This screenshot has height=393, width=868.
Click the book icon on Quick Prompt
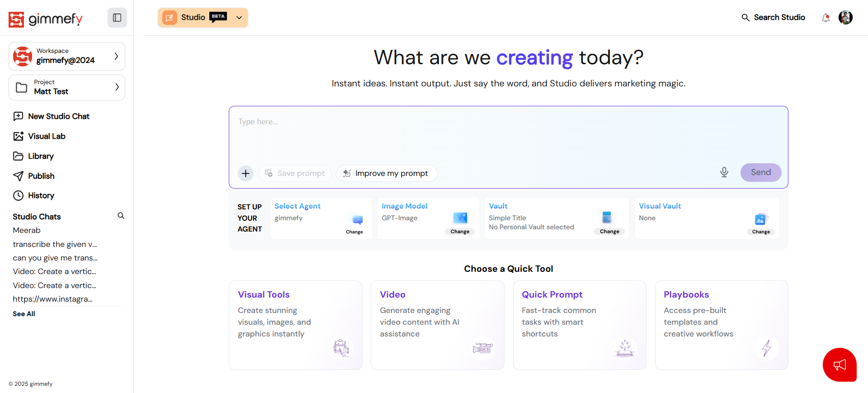(625, 348)
